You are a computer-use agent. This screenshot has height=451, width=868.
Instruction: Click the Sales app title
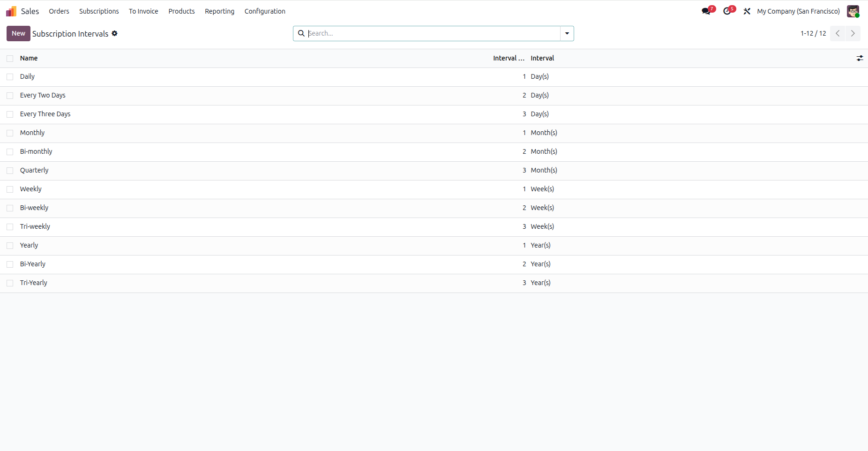[30, 11]
